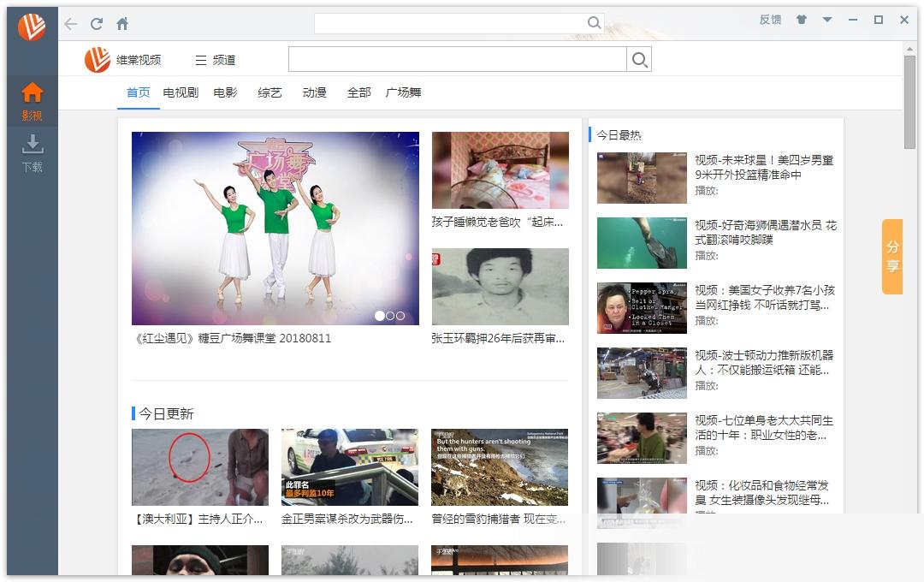The image size is (924, 582).
Task: Open 金正男案 video thumbnail
Action: click(350, 467)
